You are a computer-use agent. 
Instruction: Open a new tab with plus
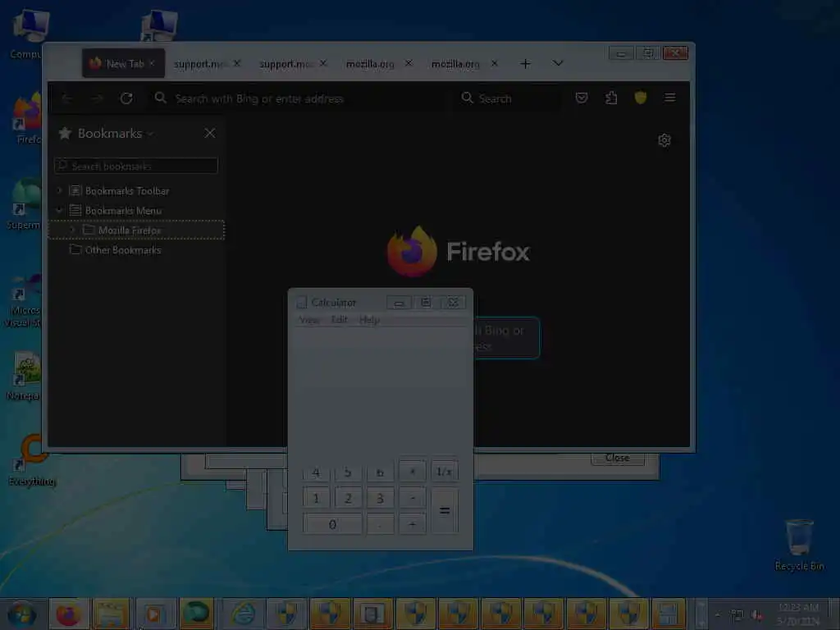pyautogui.click(x=525, y=64)
